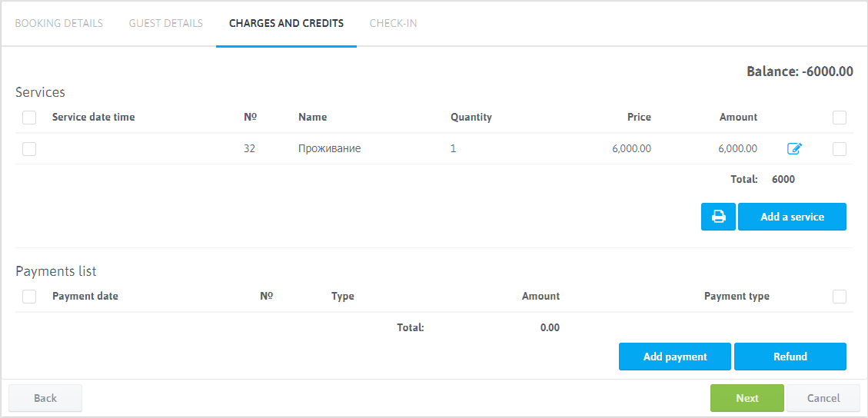The width and height of the screenshot is (868, 418).
Task: Click the Add payment button
Action: tap(675, 357)
